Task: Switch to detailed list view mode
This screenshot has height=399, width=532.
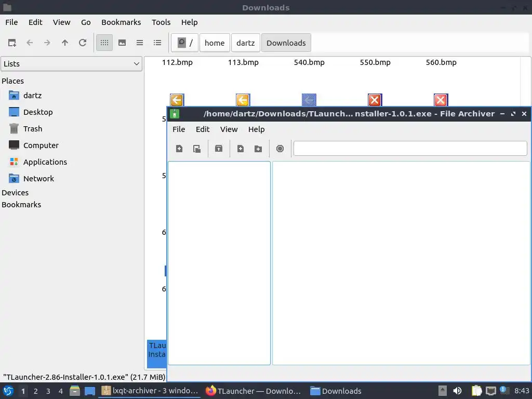Action: tap(157, 43)
